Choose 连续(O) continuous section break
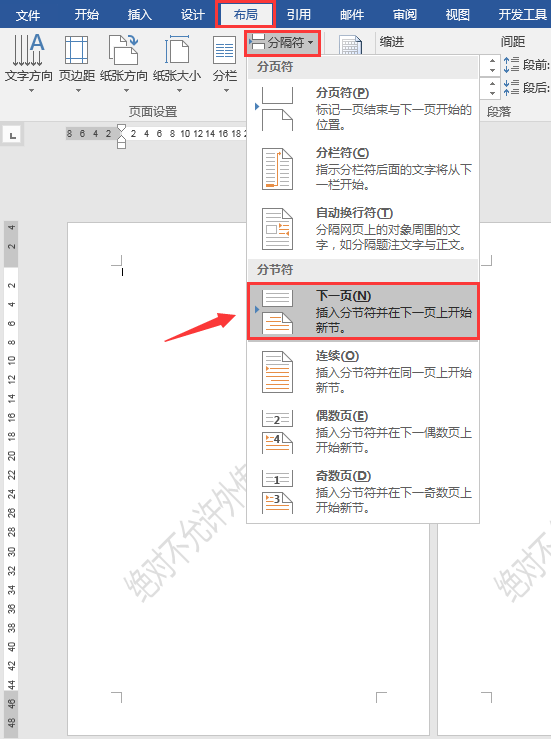The width and height of the screenshot is (551, 739). point(363,371)
